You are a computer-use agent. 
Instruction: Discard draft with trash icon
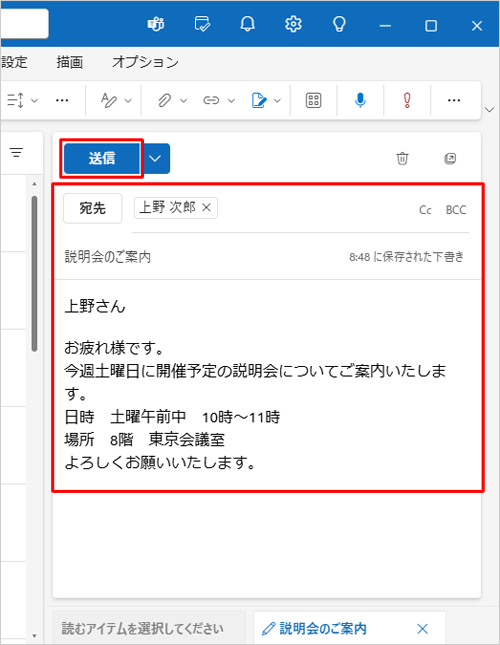(x=402, y=158)
